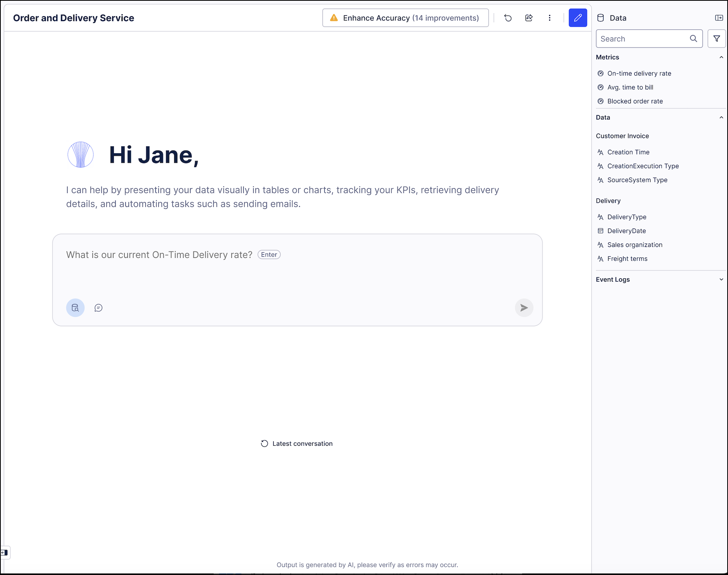Click the filter funnel icon
Screen dimensions: 728x575
[716, 39]
